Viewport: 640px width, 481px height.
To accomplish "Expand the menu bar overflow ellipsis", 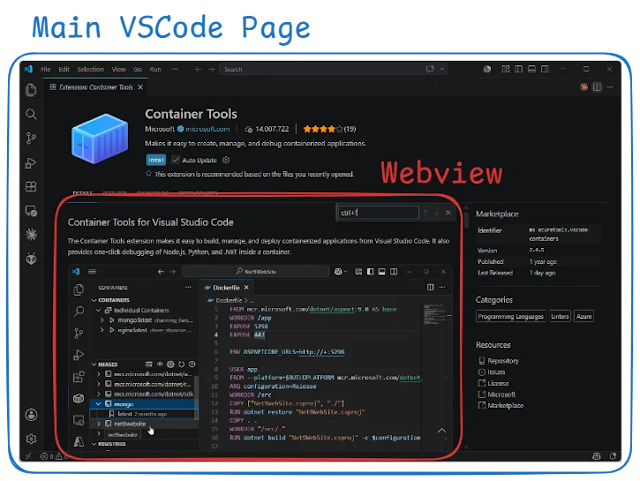I will click(175, 69).
